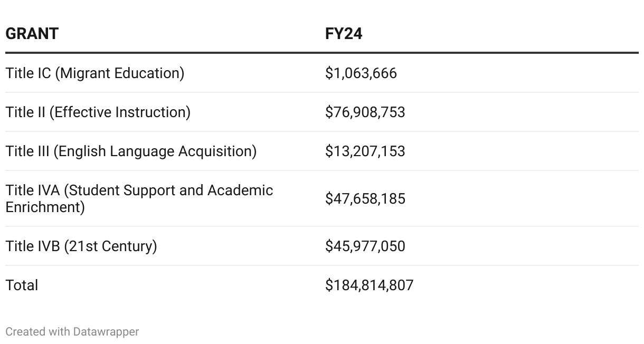Viewport: 644px width, 344px height.
Task: Click divider line directly above the Total row
Action: [322, 265]
